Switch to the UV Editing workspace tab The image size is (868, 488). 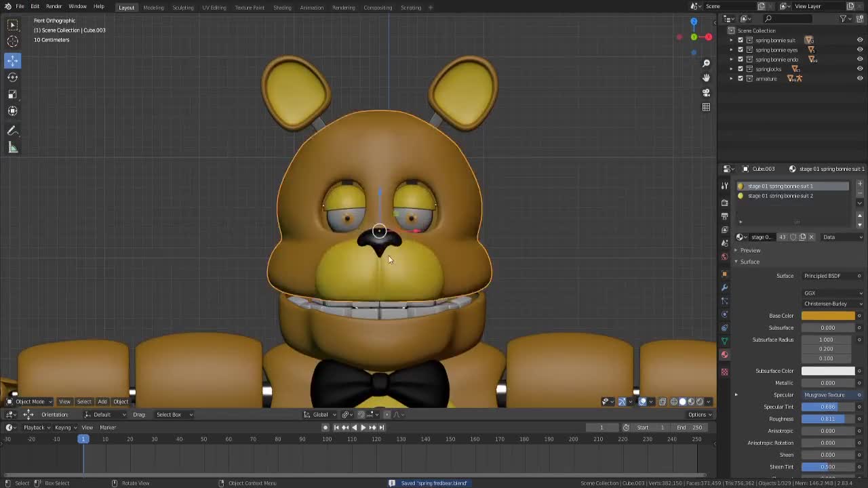[x=214, y=7]
